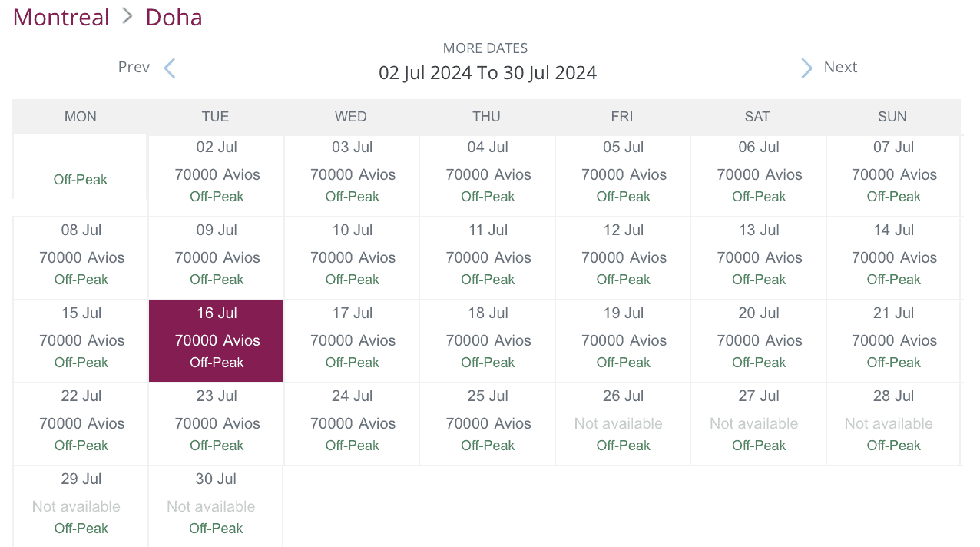Viewport: 980px width, 547px height.
Task: Click the Doha destination breadcrumb
Action: pos(174,17)
